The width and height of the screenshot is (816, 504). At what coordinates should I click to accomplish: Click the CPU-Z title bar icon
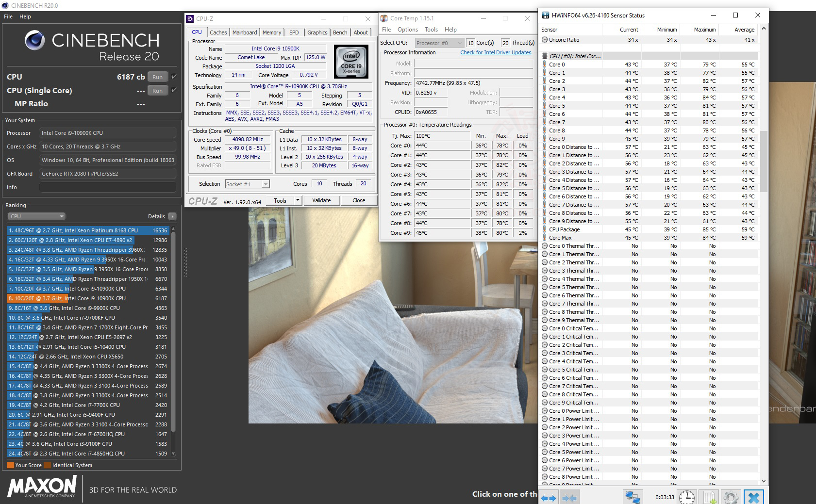pyautogui.click(x=190, y=18)
